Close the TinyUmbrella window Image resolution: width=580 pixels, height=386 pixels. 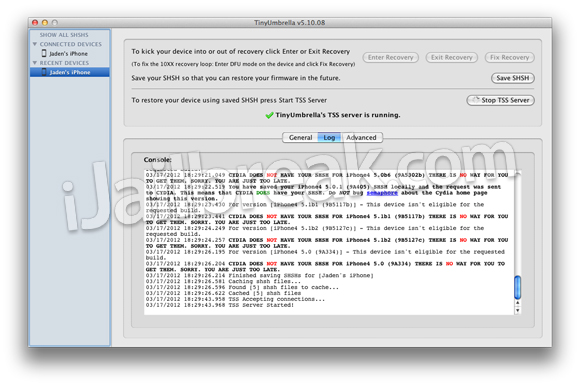tap(35, 23)
